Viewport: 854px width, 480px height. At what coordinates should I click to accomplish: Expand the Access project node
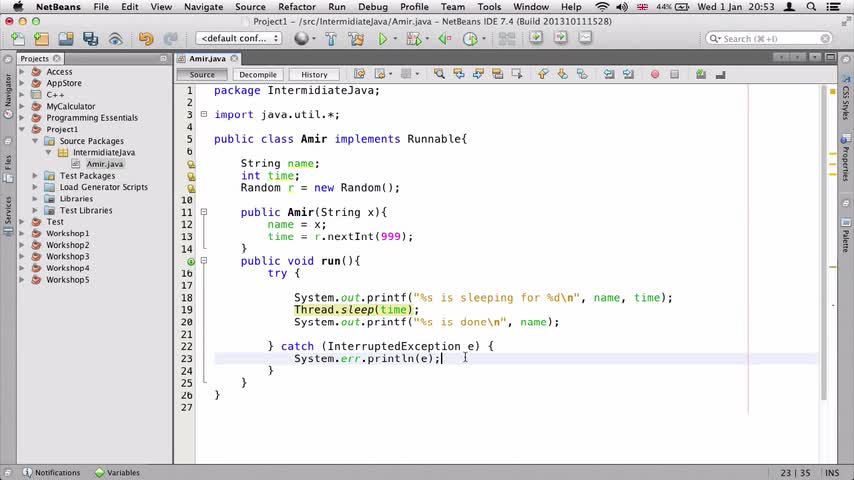(x=22, y=71)
